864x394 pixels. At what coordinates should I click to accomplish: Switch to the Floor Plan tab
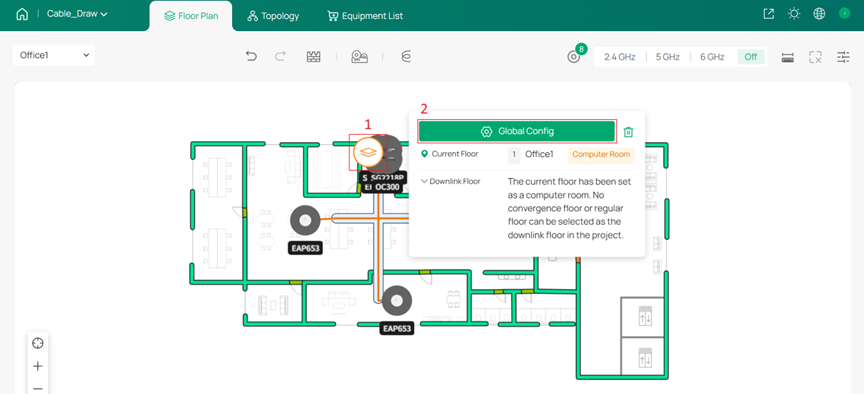[191, 16]
